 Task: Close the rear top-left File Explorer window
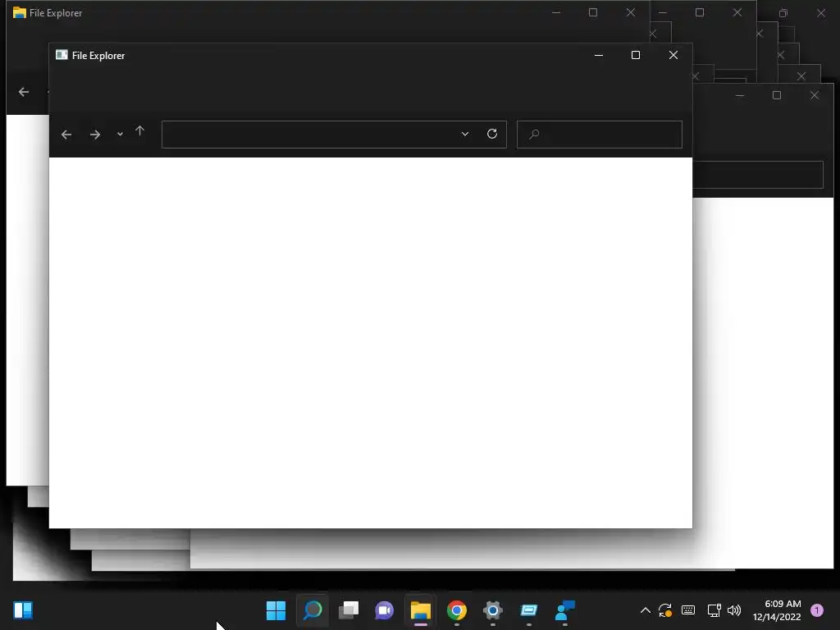631,12
